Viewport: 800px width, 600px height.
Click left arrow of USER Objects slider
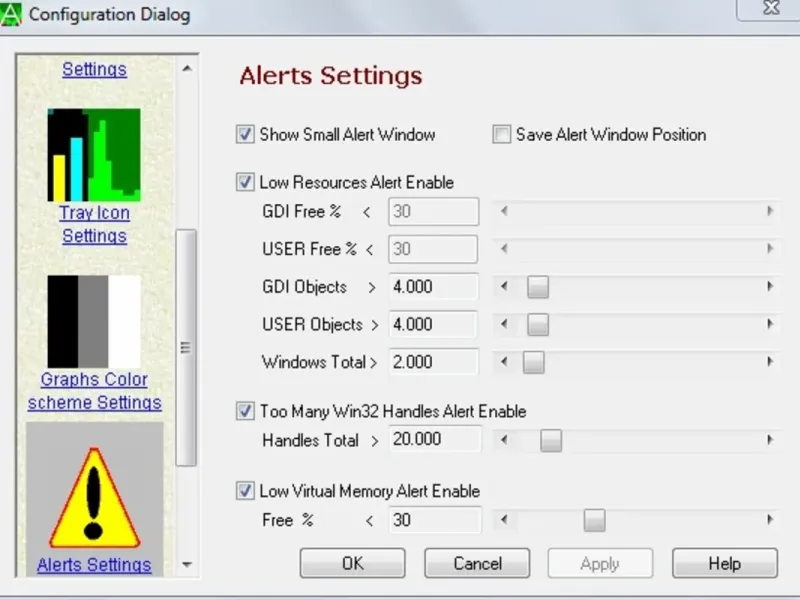point(504,324)
